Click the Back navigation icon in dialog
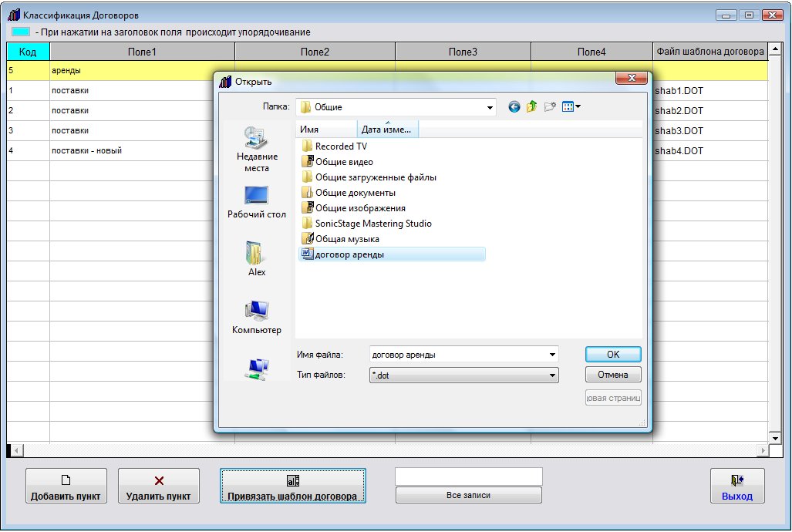The width and height of the screenshot is (792, 532). (514, 107)
